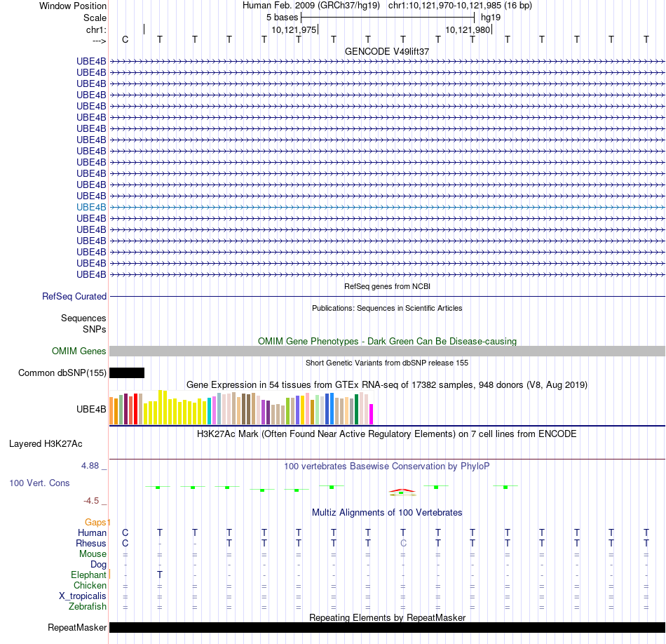Open the OMIM Gene Phenotypes track title
Viewport: 666px width, 644px height.
point(387,342)
